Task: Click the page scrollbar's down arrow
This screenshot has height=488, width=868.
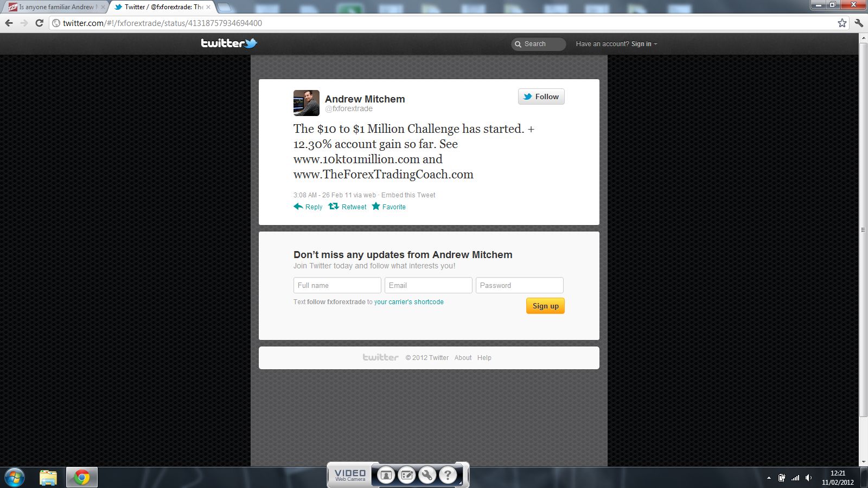Action: (x=864, y=463)
